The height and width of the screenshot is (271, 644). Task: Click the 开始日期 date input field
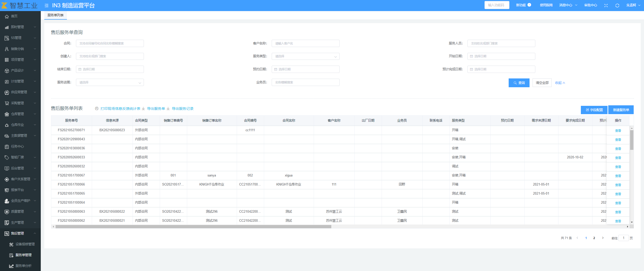[501, 56]
